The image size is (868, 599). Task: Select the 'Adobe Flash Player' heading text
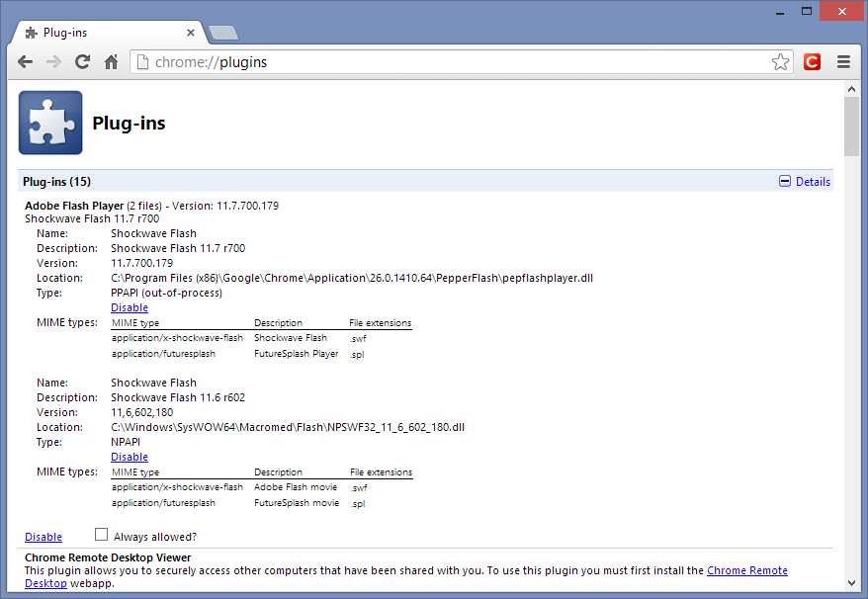(x=74, y=206)
